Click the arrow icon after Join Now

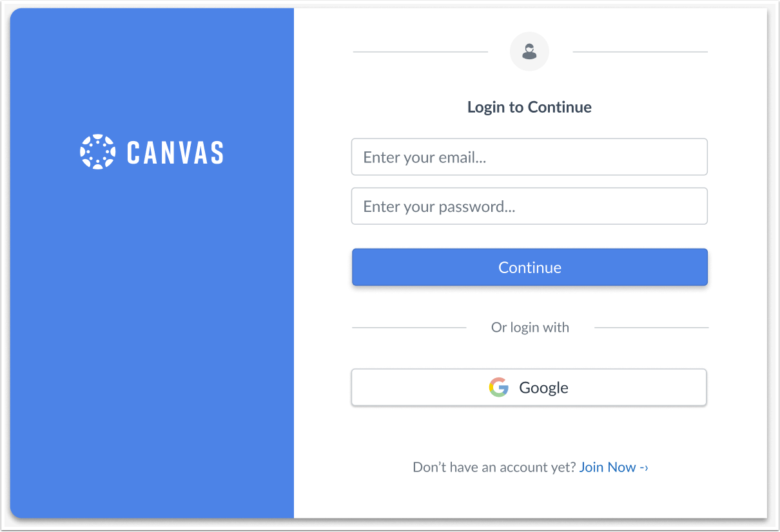point(644,468)
